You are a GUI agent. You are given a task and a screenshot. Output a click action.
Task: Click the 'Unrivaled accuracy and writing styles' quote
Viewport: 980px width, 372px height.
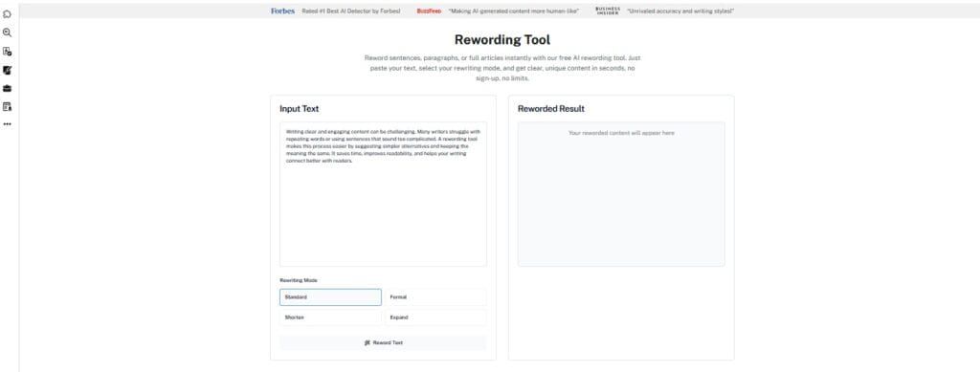tap(680, 11)
